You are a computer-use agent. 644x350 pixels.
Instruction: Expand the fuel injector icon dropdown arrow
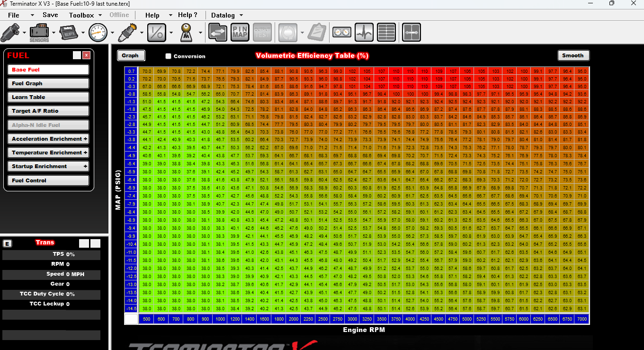24,33
